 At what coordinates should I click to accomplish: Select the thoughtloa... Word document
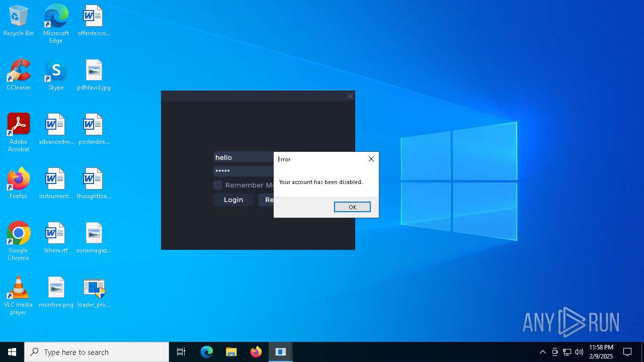click(94, 184)
